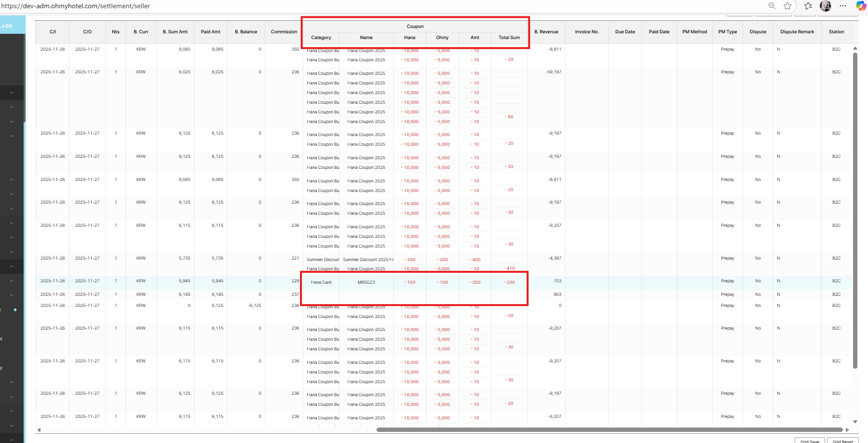Image resolution: width=868 pixels, height=443 pixels.
Task: Expand the bottommost sidebar menu chevron
Action: tap(12, 426)
